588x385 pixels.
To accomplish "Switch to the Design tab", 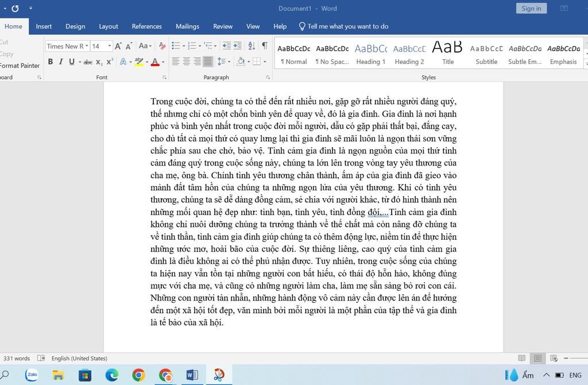I will click(x=75, y=26).
